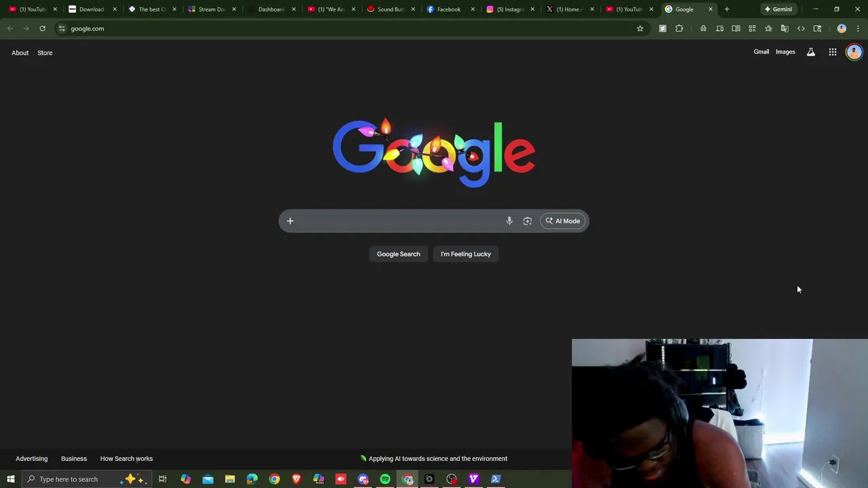Click the Task View icon

(x=163, y=479)
